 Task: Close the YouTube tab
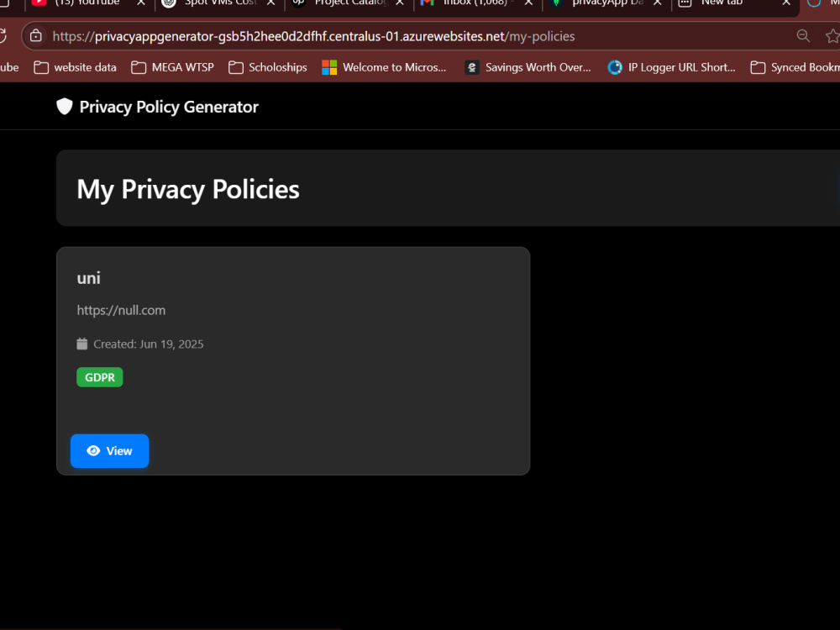tap(141, 3)
